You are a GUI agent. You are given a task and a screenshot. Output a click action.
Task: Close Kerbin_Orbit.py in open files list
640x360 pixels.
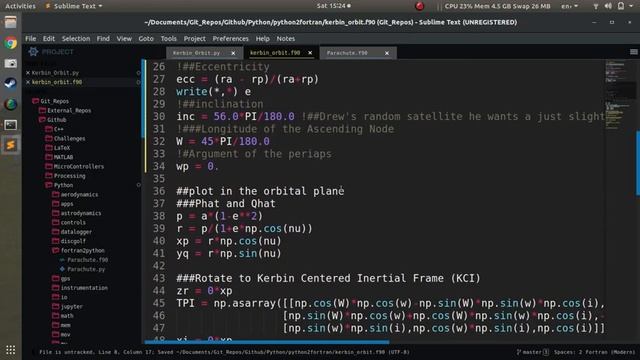pyautogui.click(x=28, y=73)
